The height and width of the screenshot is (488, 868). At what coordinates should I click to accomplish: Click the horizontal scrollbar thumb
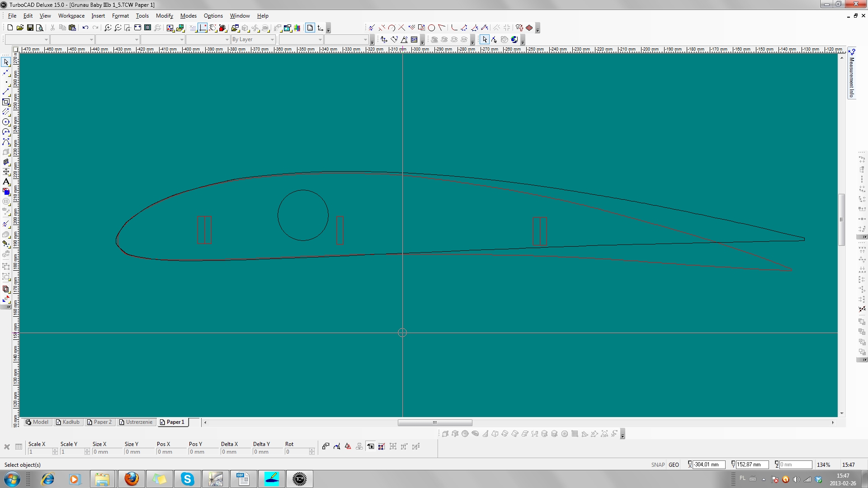click(x=435, y=422)
